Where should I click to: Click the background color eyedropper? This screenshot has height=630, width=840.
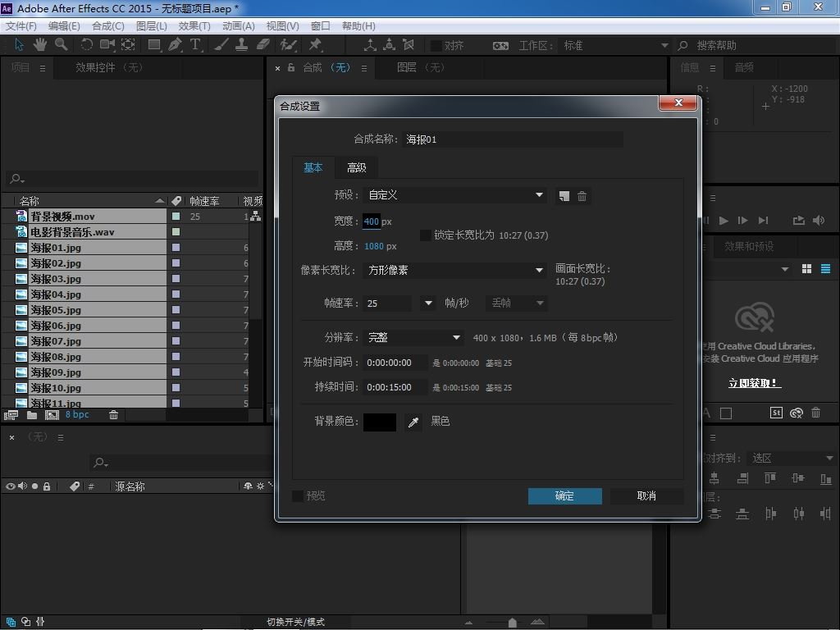pyautogui.click(x=413, y=422)
